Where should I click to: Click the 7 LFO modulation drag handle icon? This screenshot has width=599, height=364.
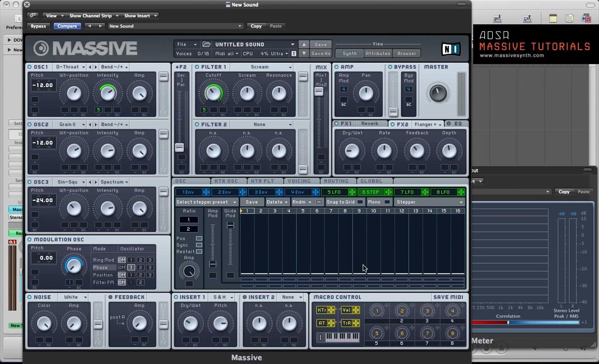425,192
